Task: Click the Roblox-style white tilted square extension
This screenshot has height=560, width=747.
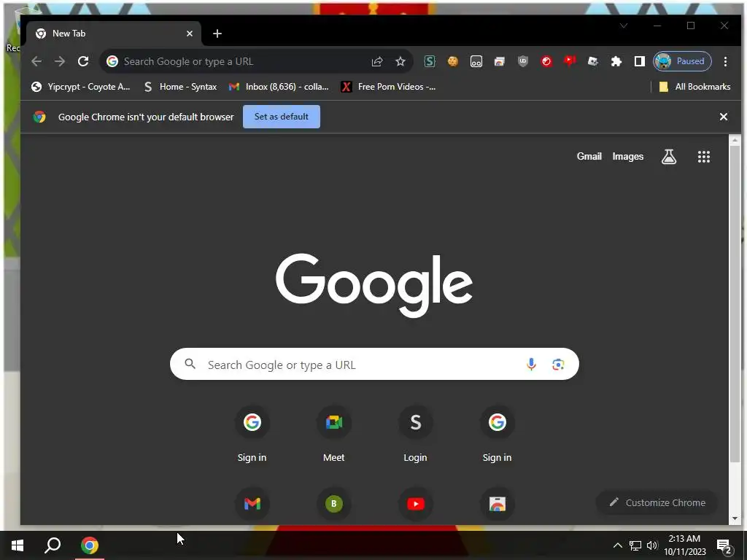Action: [592, 61]
